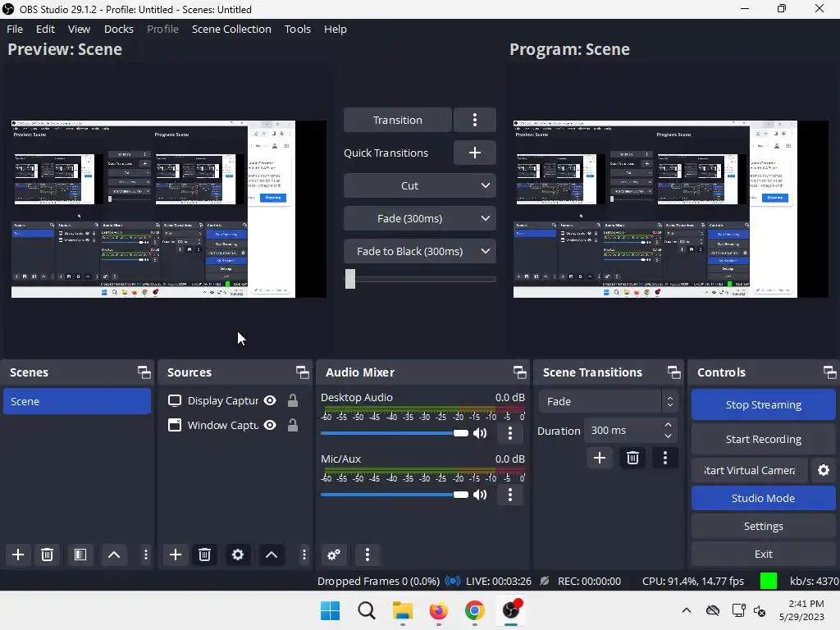Open the Fade transition type combo box
Image resolution: width=840 pixels, height=630 pixels.
[x=609, y=401]
